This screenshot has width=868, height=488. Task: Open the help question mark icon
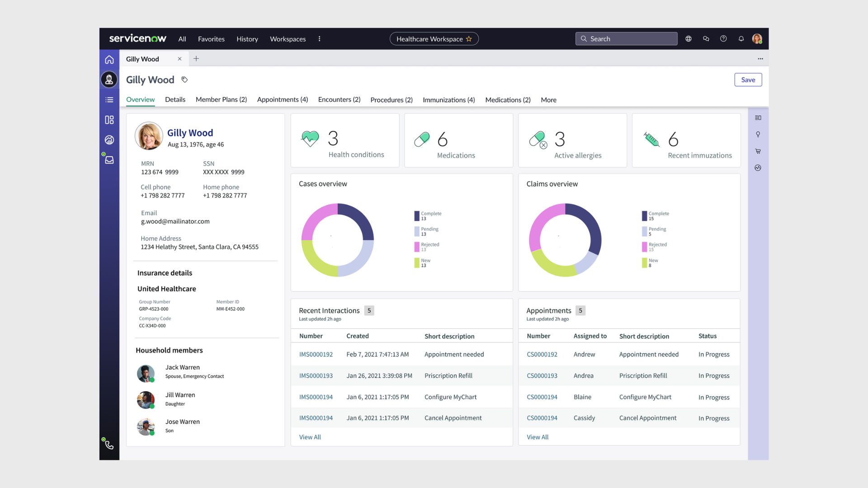tap(723, 39)
